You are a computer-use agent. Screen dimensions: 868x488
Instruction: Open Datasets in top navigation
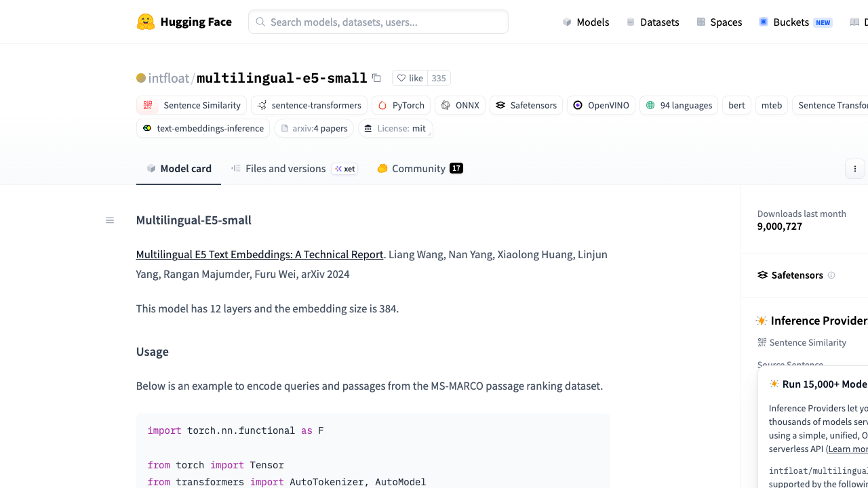coord(652,22)
